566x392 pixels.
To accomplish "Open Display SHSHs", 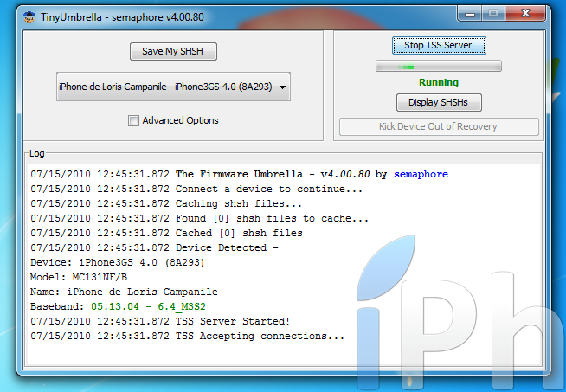I will (x=438, y=102).
